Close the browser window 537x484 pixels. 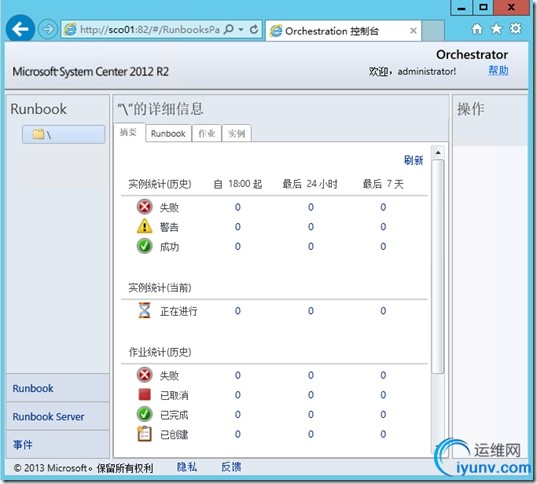(511, 8)
